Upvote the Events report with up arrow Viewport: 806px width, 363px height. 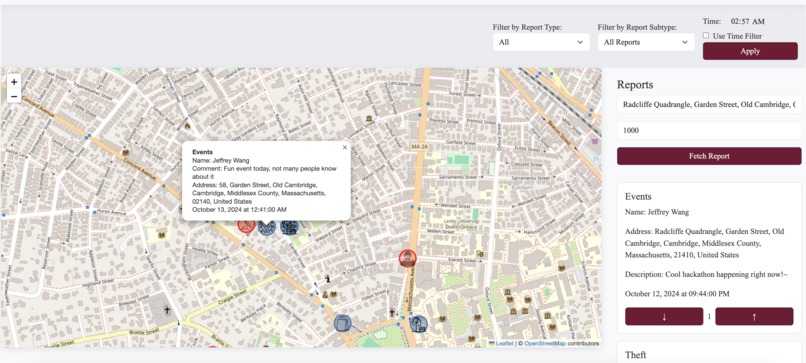point(754,316)
